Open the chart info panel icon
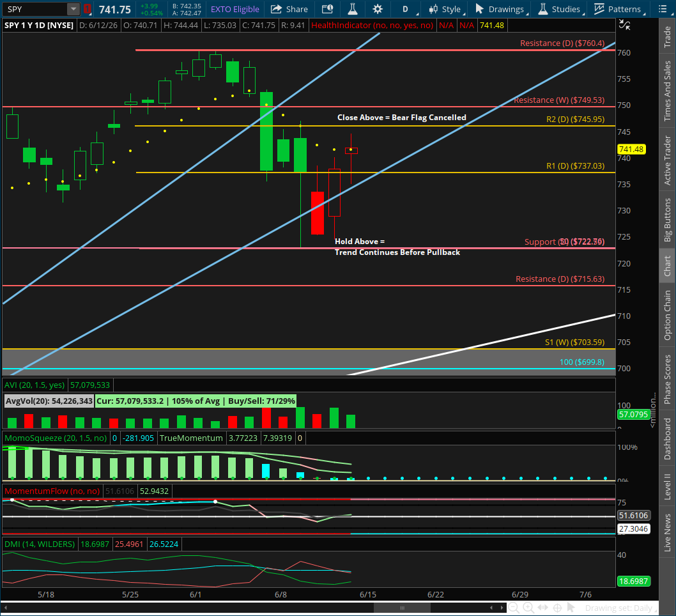This screenshot has height=616, width=676. [x=328, y=9]
